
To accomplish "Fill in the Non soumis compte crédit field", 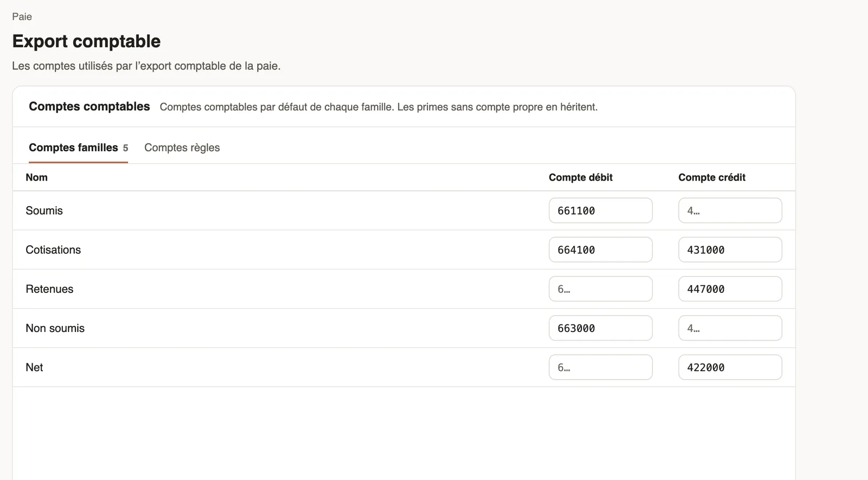I will click(x=730, y=328).
